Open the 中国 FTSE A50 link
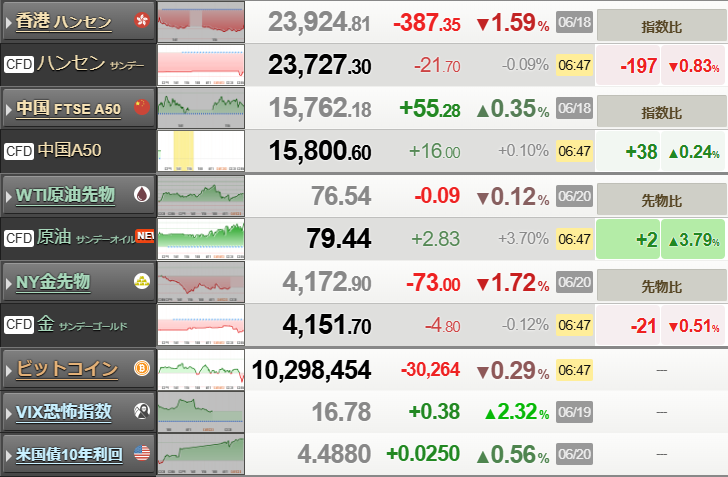The width and height of the screenshot is (728, 477). 68,108
